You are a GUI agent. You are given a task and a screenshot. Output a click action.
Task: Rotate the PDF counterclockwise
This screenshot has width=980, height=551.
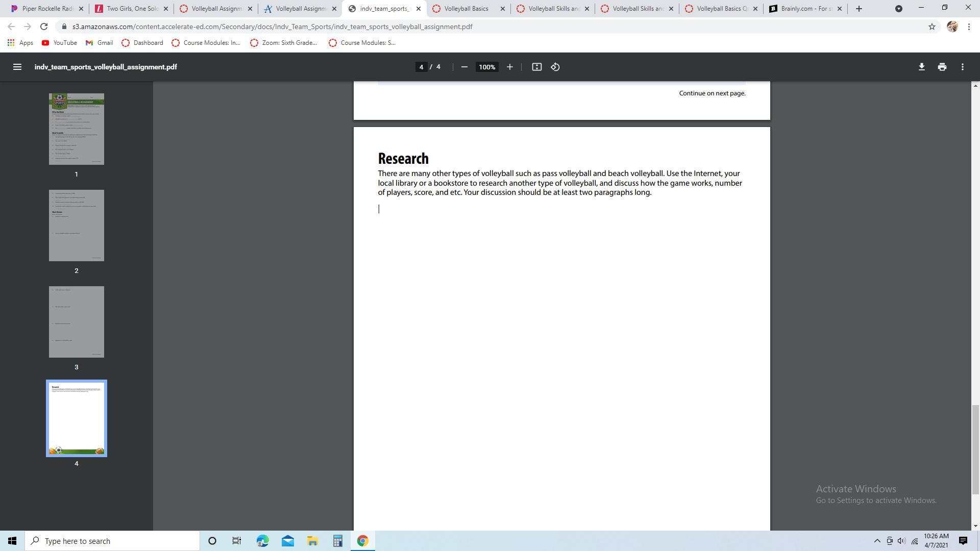point(555,67)
